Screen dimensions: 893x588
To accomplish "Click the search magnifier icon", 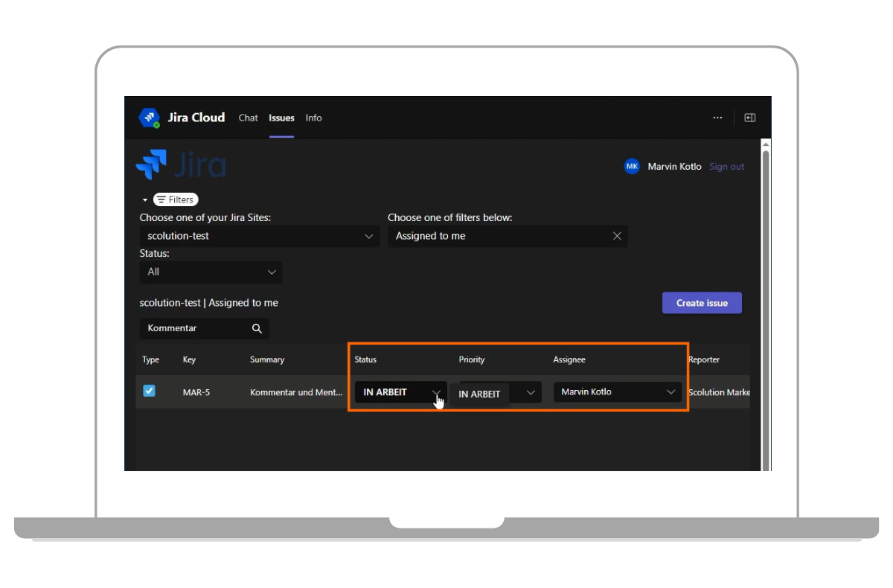I will [x=257, y=328].
